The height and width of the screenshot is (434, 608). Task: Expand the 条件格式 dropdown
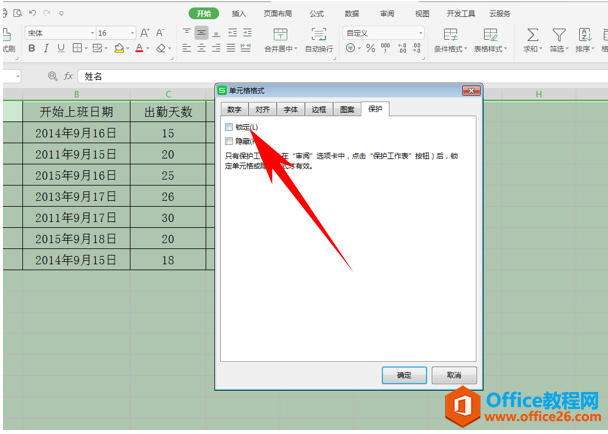tap(465, 49)
